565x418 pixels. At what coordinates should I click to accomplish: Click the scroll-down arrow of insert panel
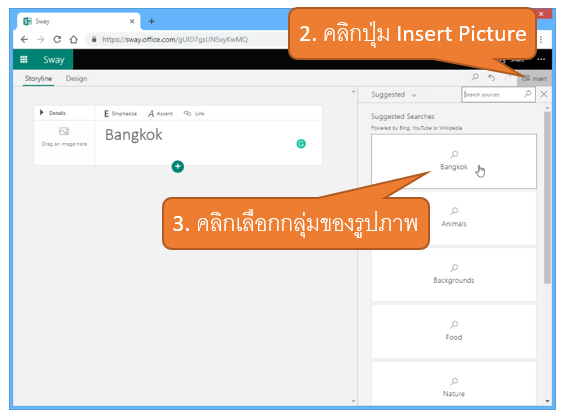pos(547,401)
